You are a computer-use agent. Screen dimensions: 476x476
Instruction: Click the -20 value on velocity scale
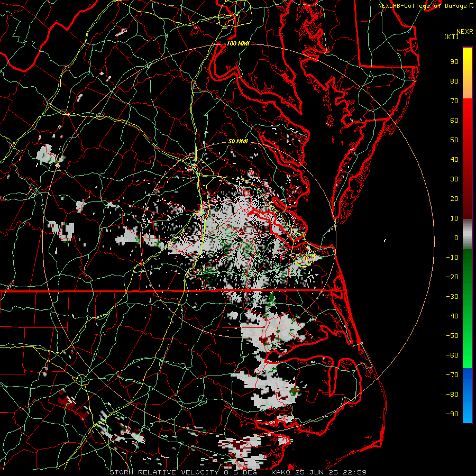(x=452, y=277)
